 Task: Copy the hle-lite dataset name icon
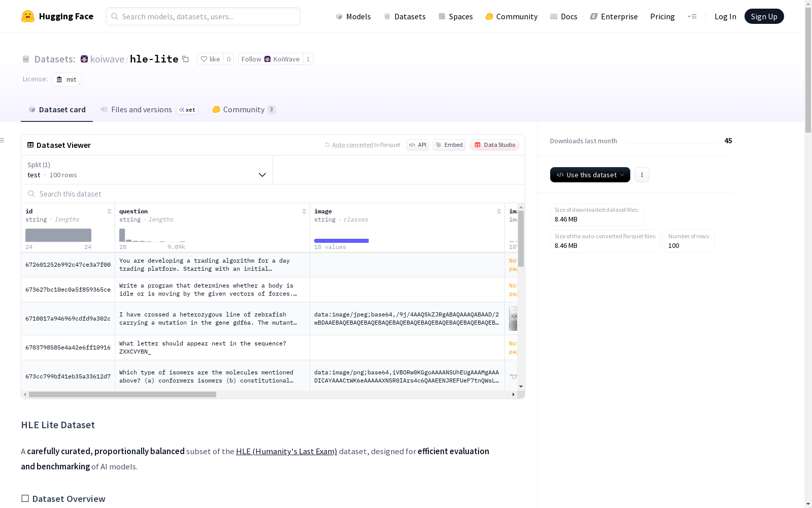coord(186,59)
